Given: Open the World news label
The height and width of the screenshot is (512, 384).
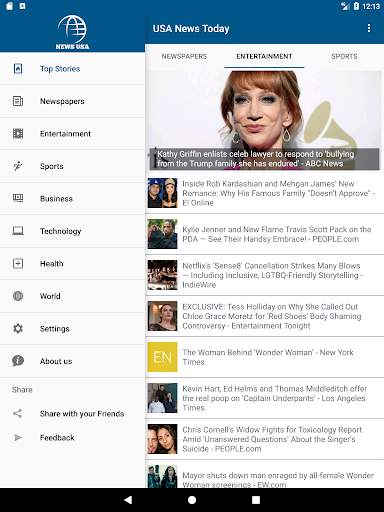Looking at the screenshot, I should [x=50, y=296].
